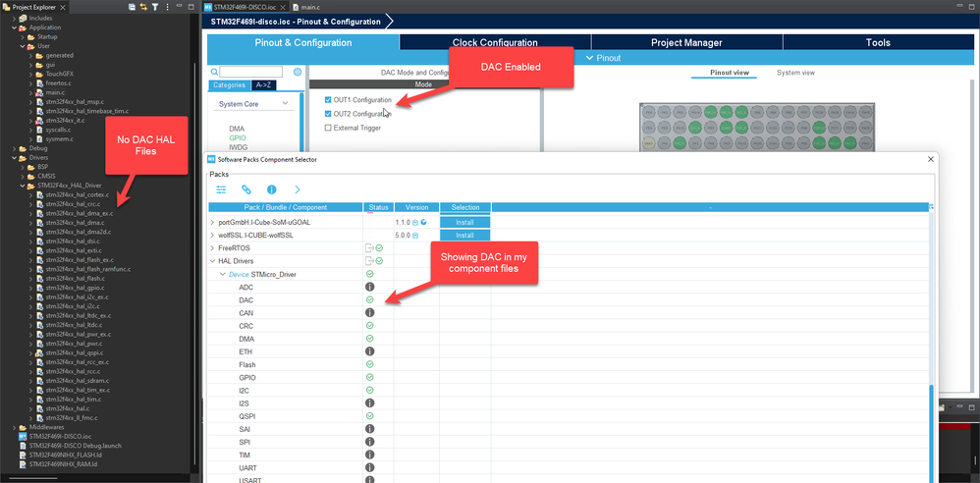This screenshot has width=980, height=483.
Task: Collapse the HAL Drivers pack row
Action: 212,260
